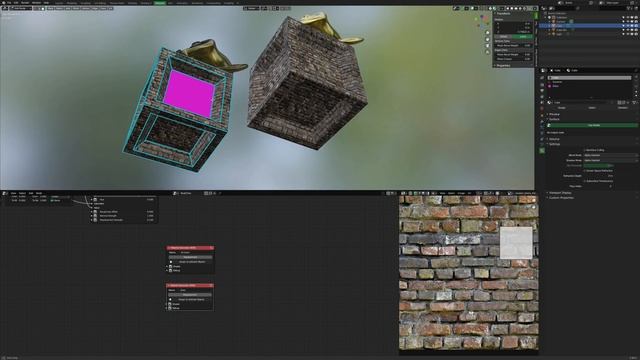The height and width of the screenshot is (360, 640).
Task: Collapse the Surface panel
Action: 555,119
